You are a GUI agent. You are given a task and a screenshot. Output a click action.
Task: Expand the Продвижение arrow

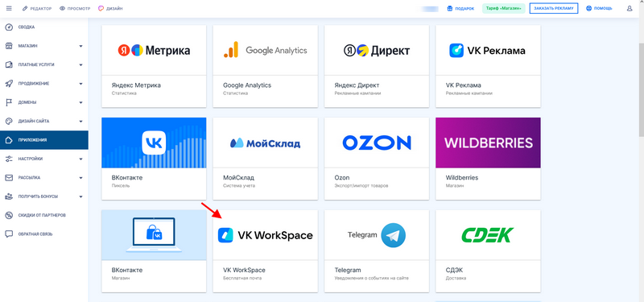(81, 84)
